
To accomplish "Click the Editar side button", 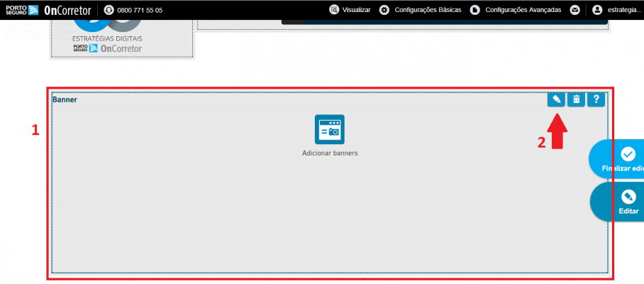I will (x=617, y=202).
